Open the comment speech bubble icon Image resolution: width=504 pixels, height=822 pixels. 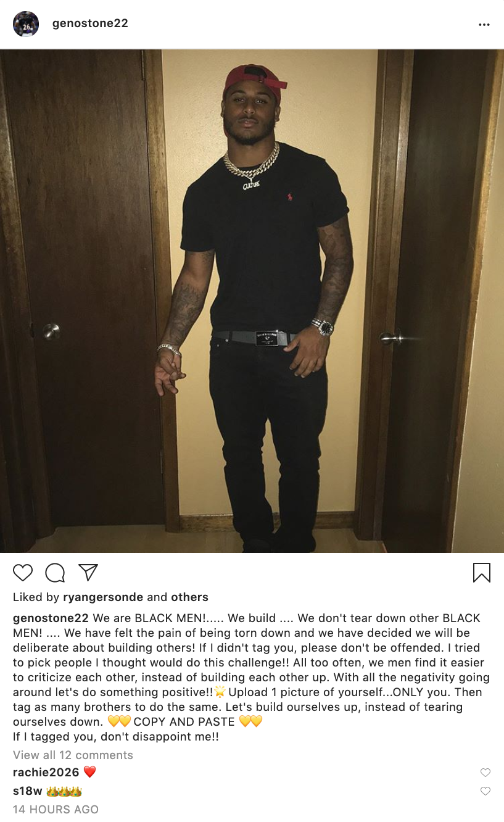pyautogui.click(x=55, y=573)
